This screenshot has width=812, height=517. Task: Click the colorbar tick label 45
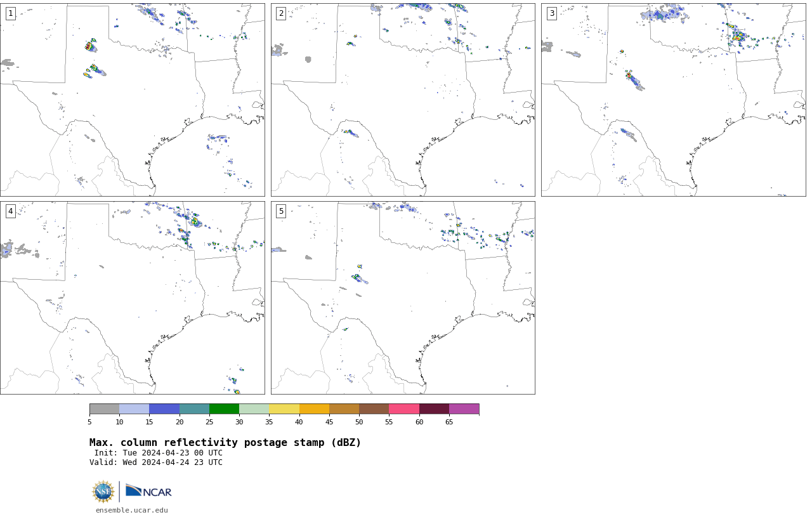[x=329, y=422]
